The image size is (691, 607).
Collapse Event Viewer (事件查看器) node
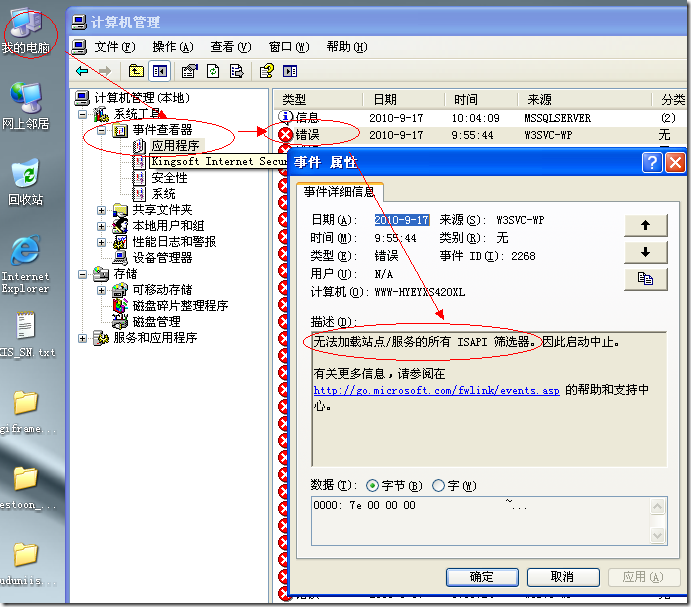[x=101, y=130]
